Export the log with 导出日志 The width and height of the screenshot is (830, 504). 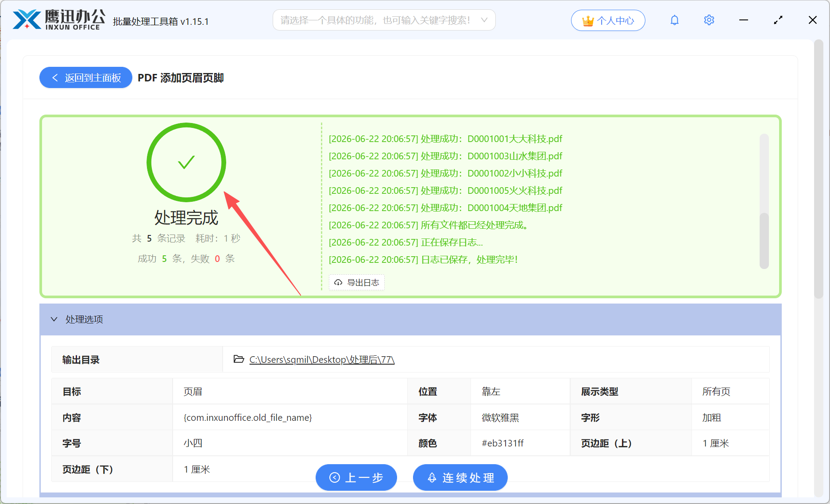[x=357, y=282]
